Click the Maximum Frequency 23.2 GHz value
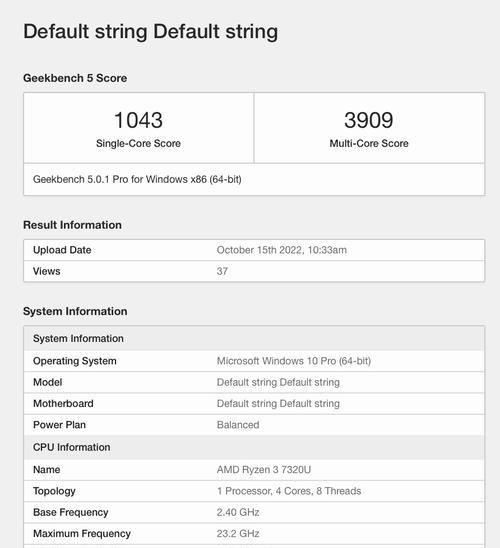500x548 pixels. click(x=238, y=534)
